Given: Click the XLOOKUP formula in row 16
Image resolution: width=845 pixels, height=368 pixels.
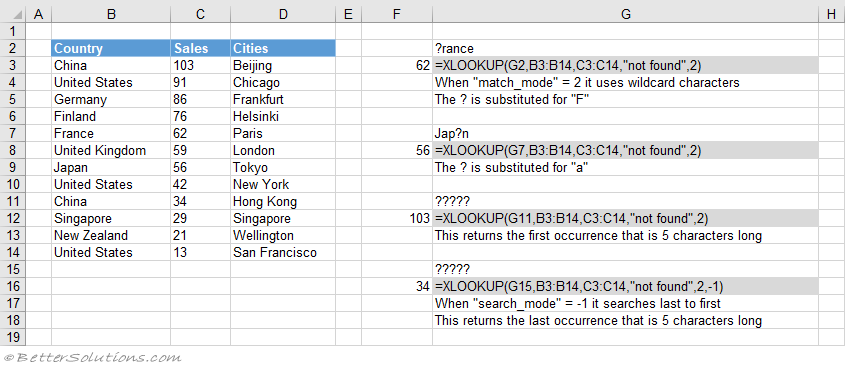Looking at the screenshot, I should (625, 286).
